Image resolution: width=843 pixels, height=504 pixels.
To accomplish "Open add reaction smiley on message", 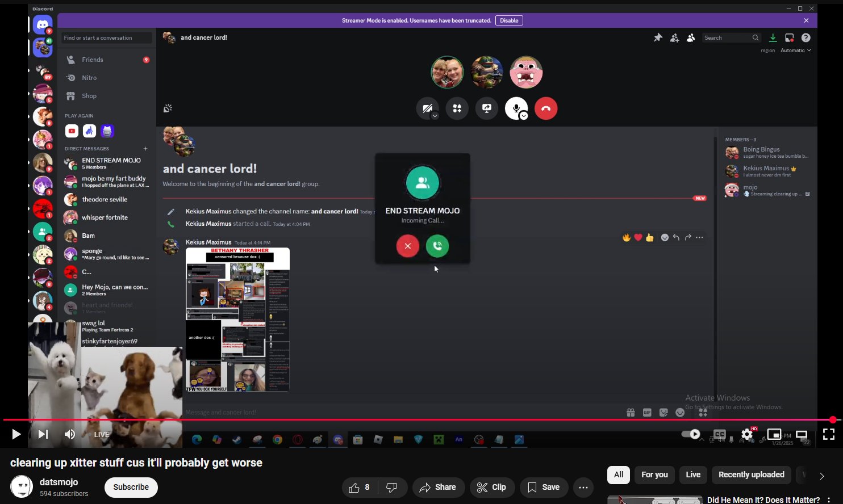I will pos(665,237).
